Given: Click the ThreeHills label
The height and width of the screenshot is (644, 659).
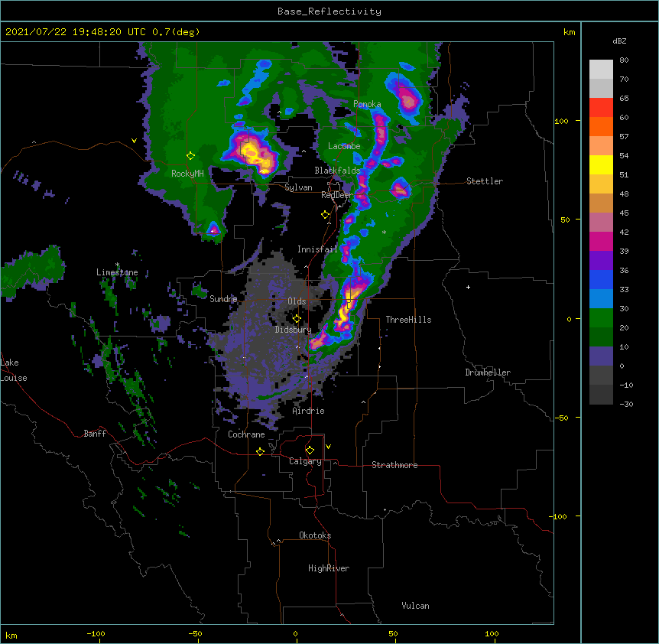Looking at the screenshot, I should coord(408,320).
